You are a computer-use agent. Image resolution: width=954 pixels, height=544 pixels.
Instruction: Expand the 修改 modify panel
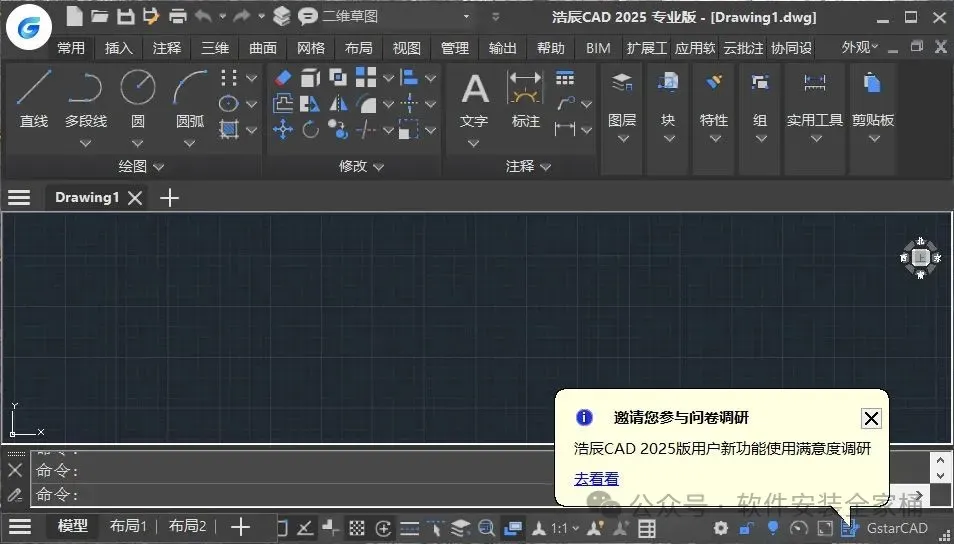pyautogui.click(x=361, y=166)
